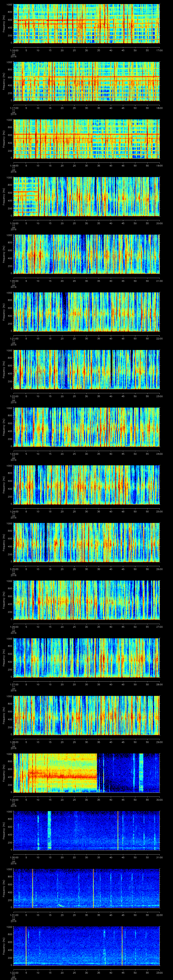The width and height of the screenshot is (173, 980).
Task: Click the dark blue gap near 21 seconds in 1:21:00 panel
Action: [65, 311]
